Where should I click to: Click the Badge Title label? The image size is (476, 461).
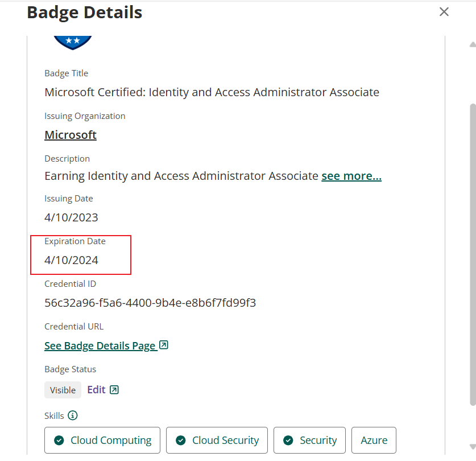pyautogui.click(x=67, y=73)
